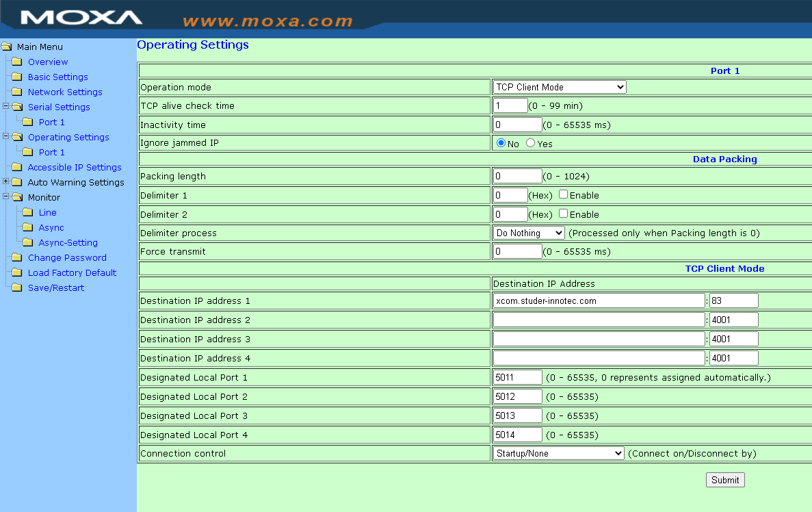The height and width of the screenshot is (512, 812).
Task: Click the Designated Local Port 1 field
Action: click(x=517, y=377)
